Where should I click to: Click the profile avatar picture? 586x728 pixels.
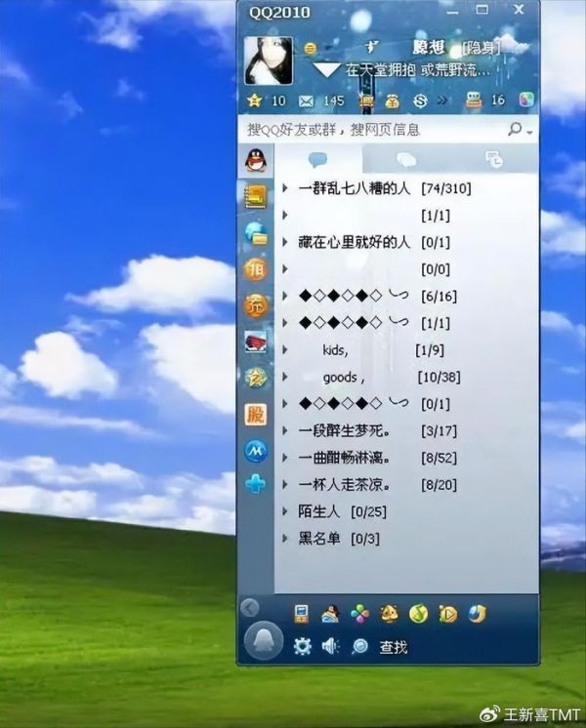tap(269, 61)
